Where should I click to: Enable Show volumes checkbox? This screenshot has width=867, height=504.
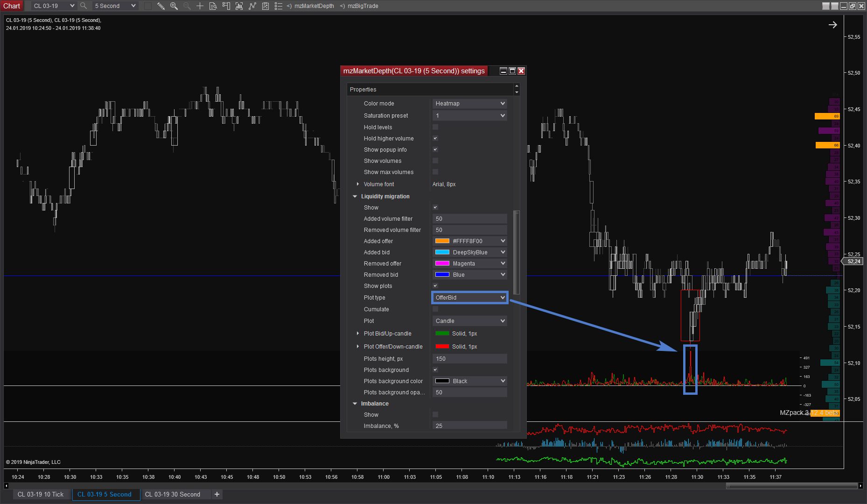click(435, 161)
